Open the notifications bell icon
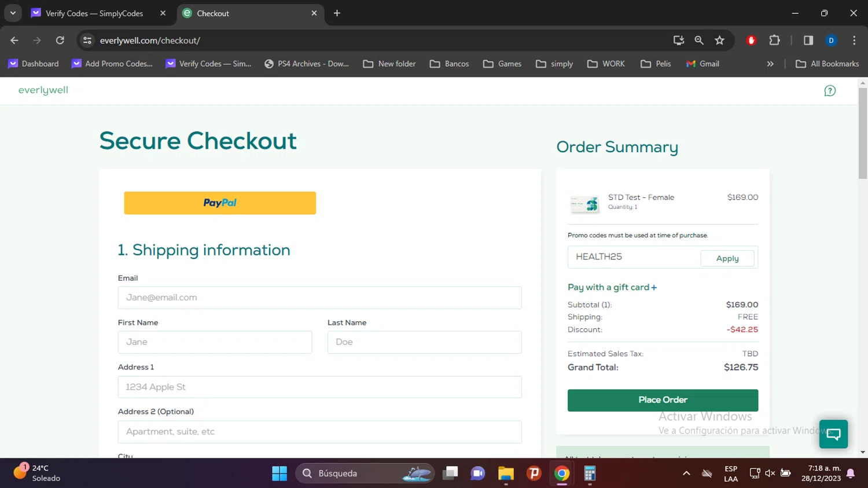This screenshot has height=488, width=868. [x=851, y=474]
